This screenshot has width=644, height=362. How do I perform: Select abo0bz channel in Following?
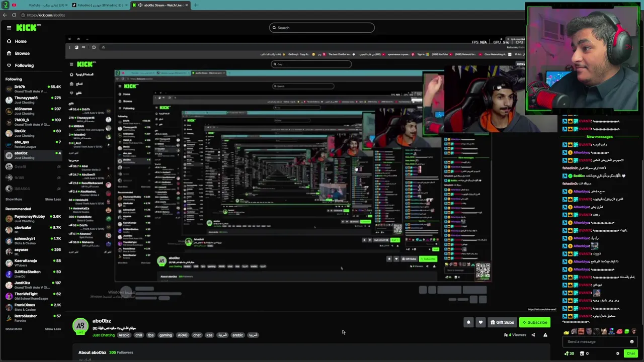click(32, 155)
